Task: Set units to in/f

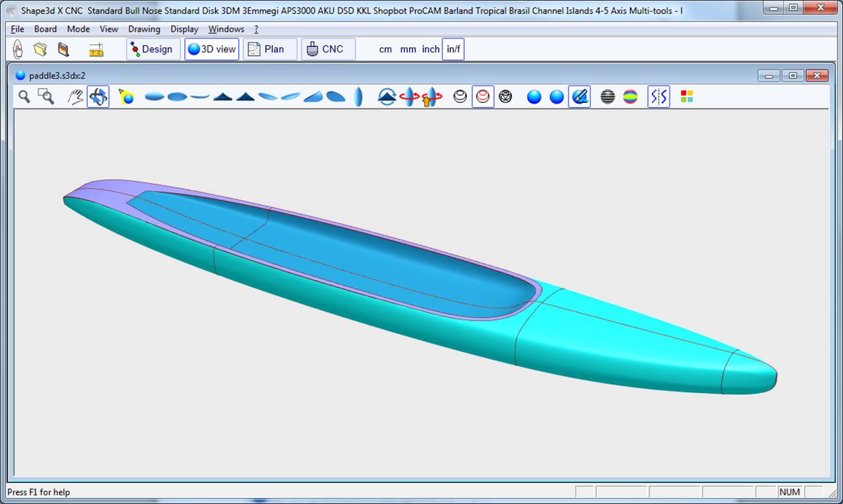Action: click(453, 49)
